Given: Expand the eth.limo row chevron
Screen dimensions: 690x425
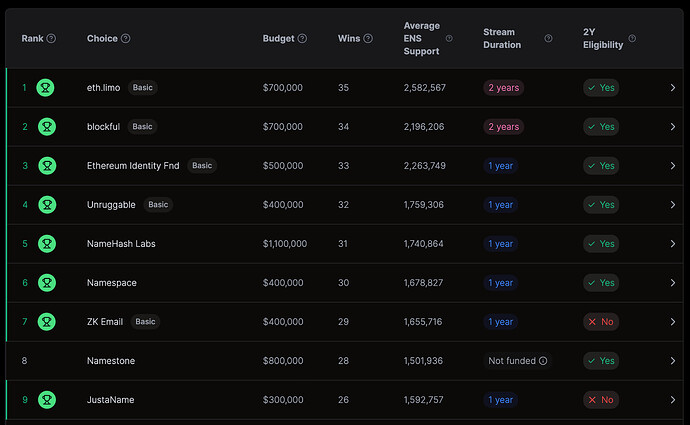Looking at the screenshot, I should 672,88.
